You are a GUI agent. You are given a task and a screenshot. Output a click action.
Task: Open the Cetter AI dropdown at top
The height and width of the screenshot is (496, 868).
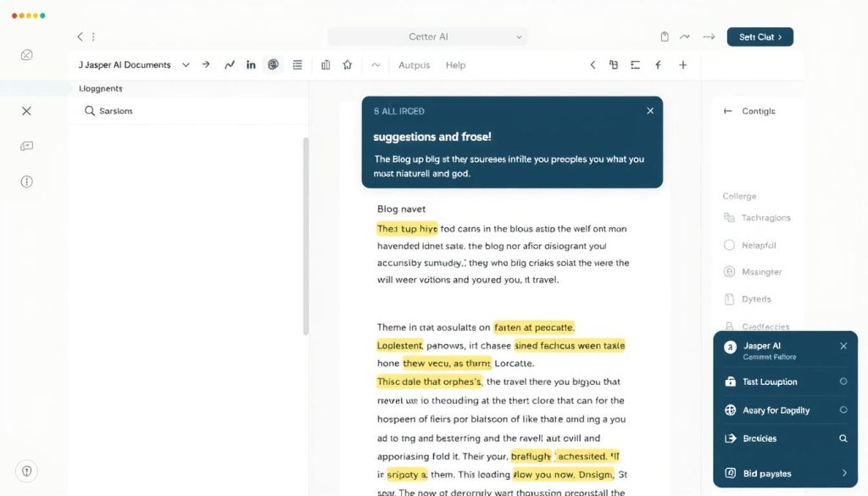(427, 36)
